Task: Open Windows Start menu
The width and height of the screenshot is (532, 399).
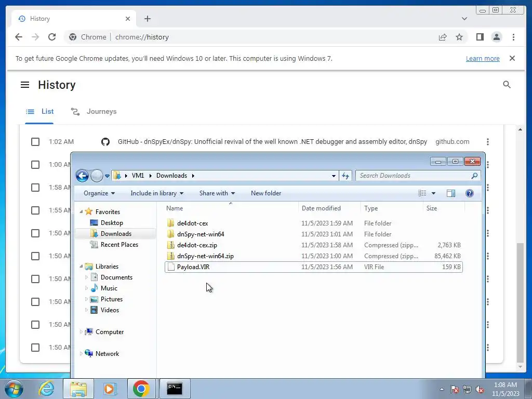Action: pos(14,389)
